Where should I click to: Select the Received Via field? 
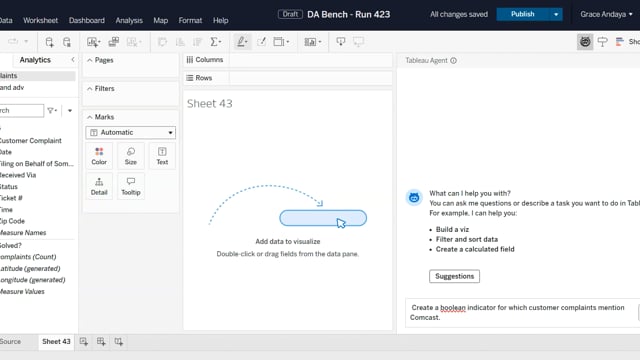coord(18,175)
